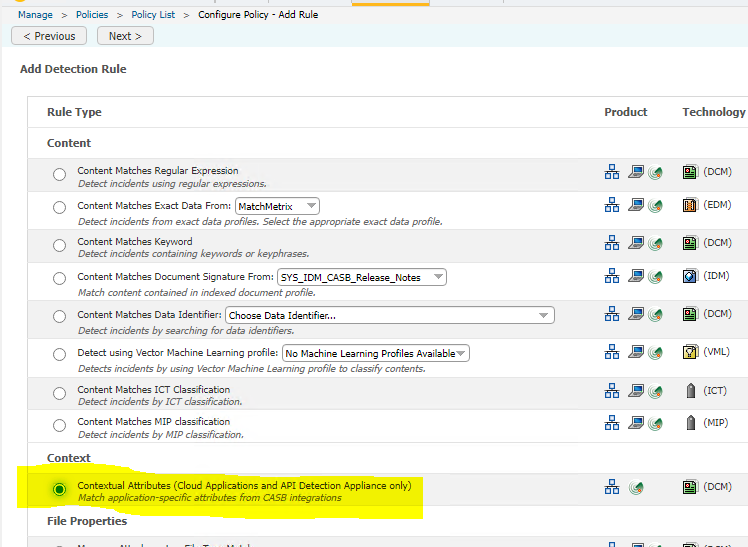Click the VML technology icon in Machine Learning row
This screenshot has width=748, height=547.
click(690, 352)
